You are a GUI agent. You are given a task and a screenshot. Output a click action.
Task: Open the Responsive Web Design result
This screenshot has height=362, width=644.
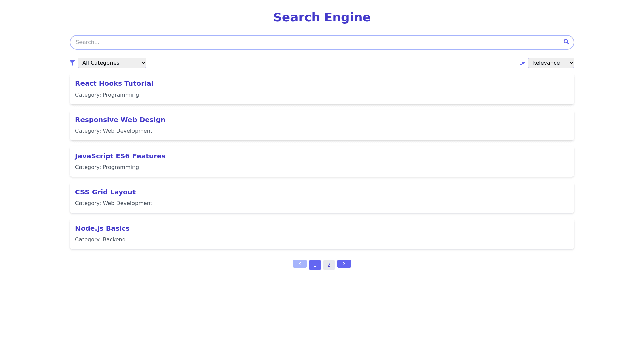click(120, 120)
